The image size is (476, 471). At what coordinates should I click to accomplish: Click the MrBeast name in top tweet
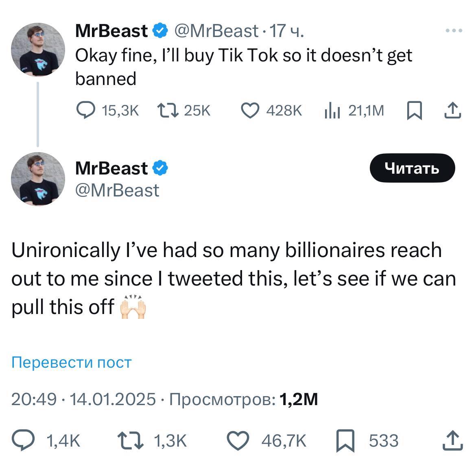(x=111, y=31)
